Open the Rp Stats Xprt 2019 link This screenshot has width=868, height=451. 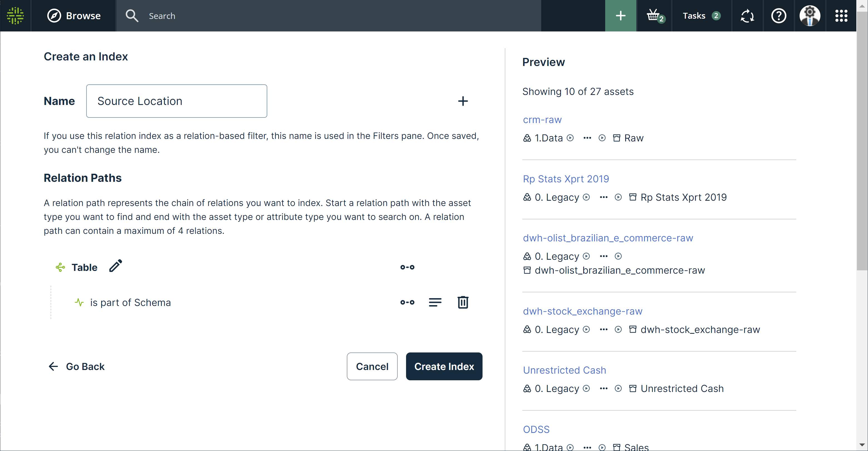566,179
